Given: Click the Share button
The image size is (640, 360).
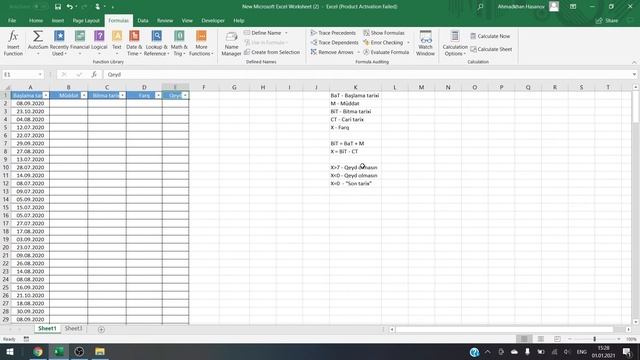Looking at the screenshot, I should pyautogui.click(x=607, y=20).
